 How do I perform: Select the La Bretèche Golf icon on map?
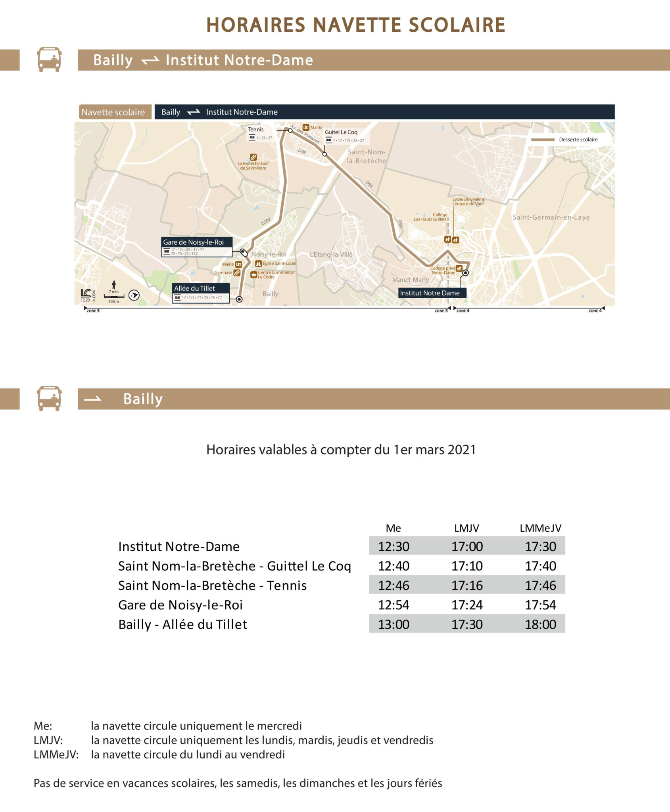tap(253, 157)
